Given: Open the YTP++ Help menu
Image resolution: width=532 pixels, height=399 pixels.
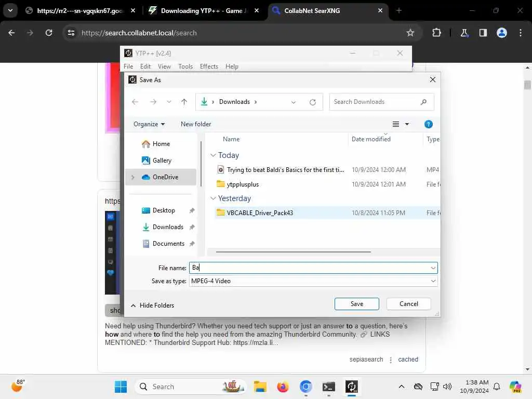Looking at the screenshot, I should pyautogui.click(x=232, y=66).
